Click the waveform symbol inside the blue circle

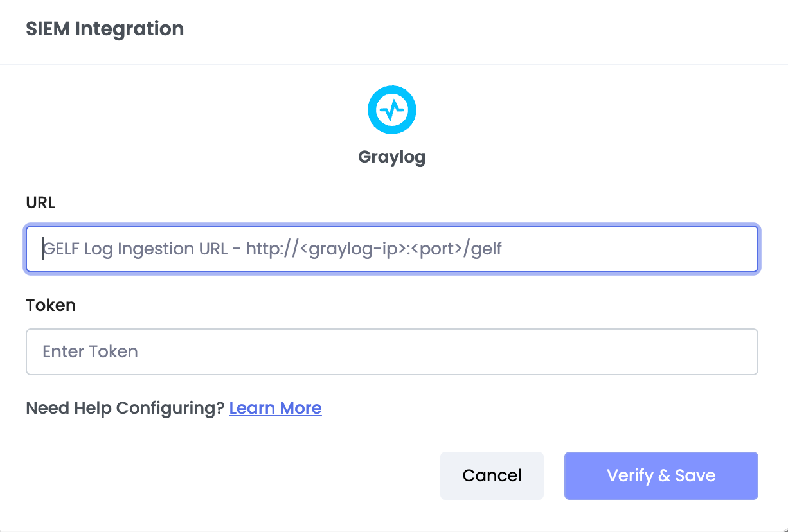392,109
